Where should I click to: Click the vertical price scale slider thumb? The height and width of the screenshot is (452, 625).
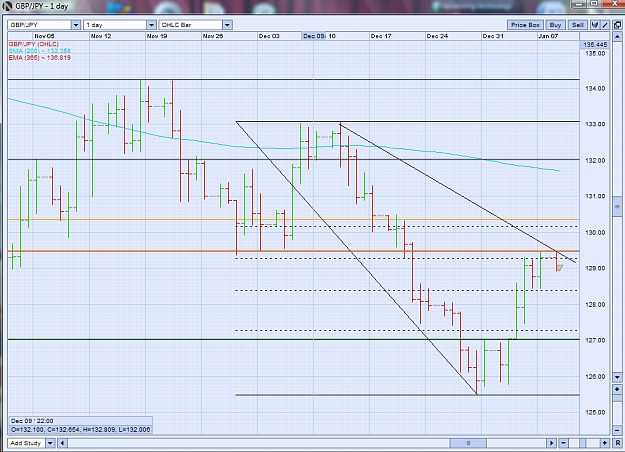click(x=617, y=206)
